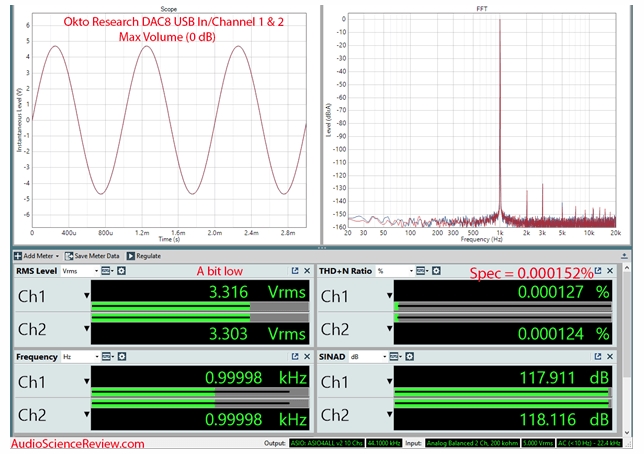Click the Scope graph title
Screen dimensions: 644x454
coord(168,9)
